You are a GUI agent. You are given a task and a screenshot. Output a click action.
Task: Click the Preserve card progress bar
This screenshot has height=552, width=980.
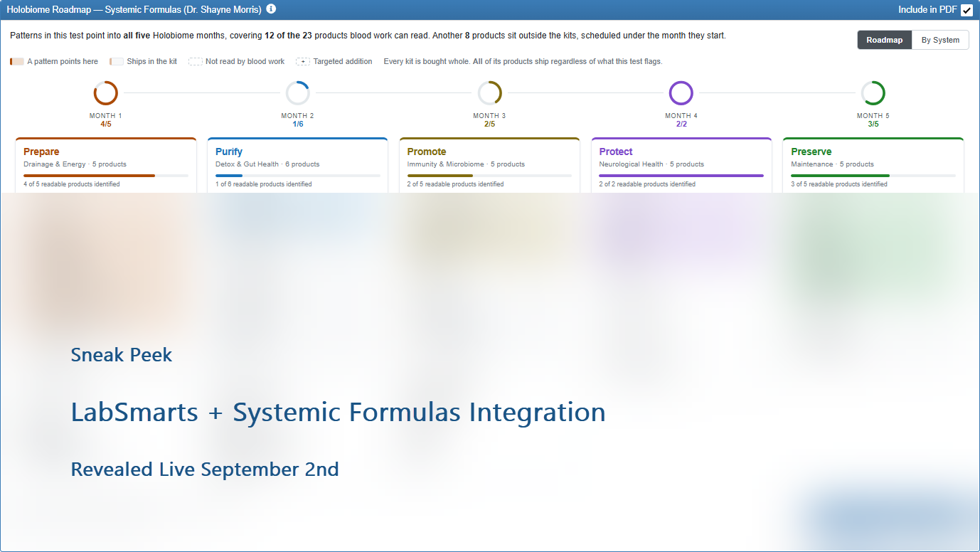[x=873, y=176]
